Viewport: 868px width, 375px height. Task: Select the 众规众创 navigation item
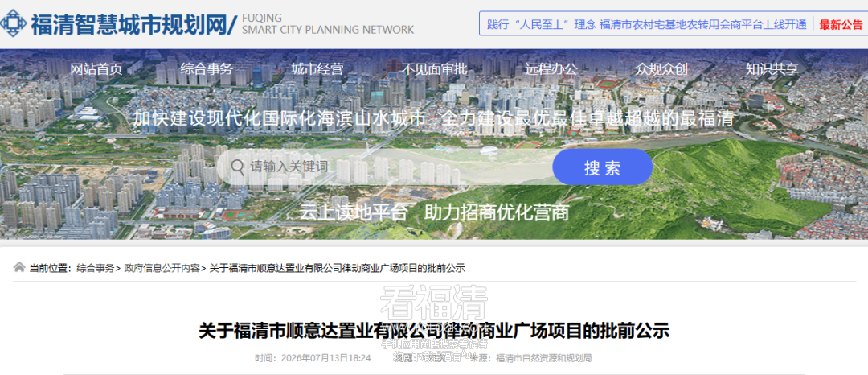[661, 68]
